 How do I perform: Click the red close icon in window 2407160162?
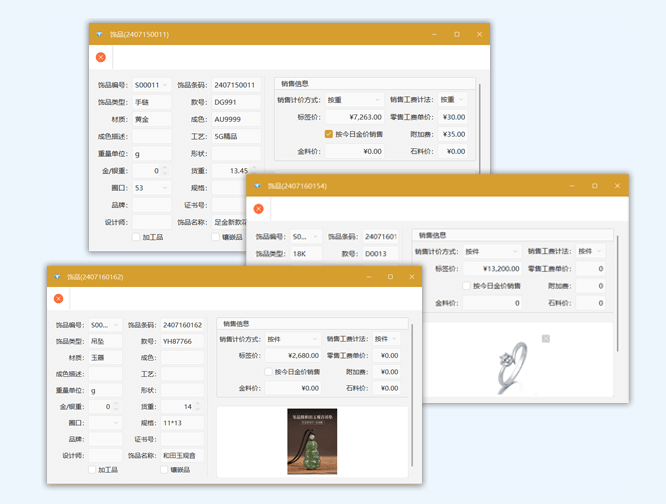tap(59, 299)
